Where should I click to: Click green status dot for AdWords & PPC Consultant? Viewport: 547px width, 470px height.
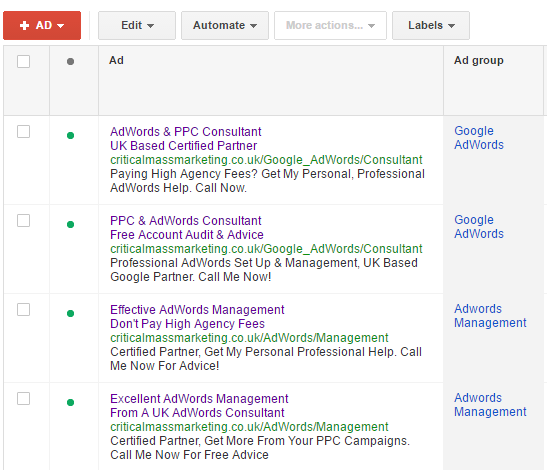click(x=70, y=135)
